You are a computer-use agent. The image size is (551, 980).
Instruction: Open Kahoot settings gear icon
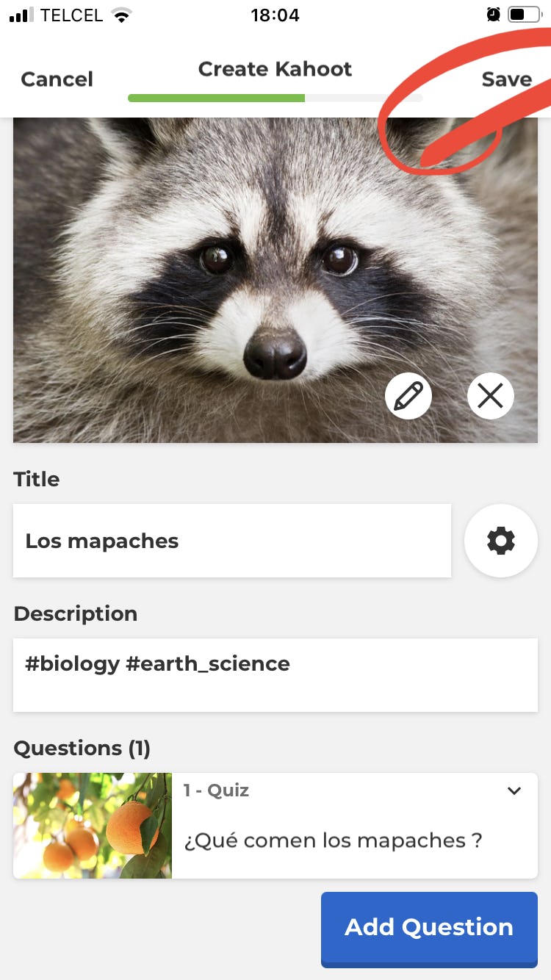pos(501,541)
